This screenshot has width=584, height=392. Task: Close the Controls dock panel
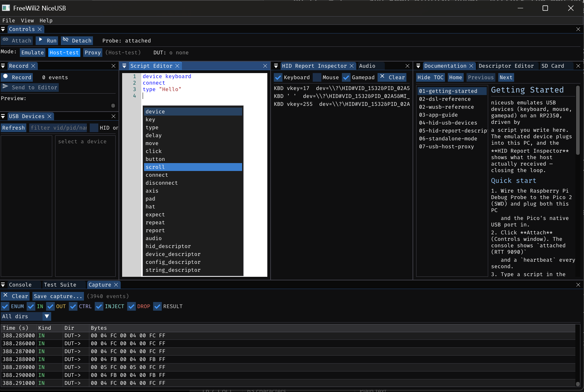(x=578, y=29)
